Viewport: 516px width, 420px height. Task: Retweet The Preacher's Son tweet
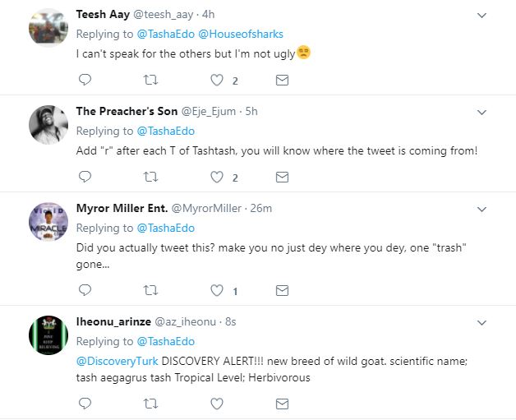coord(150,177)
